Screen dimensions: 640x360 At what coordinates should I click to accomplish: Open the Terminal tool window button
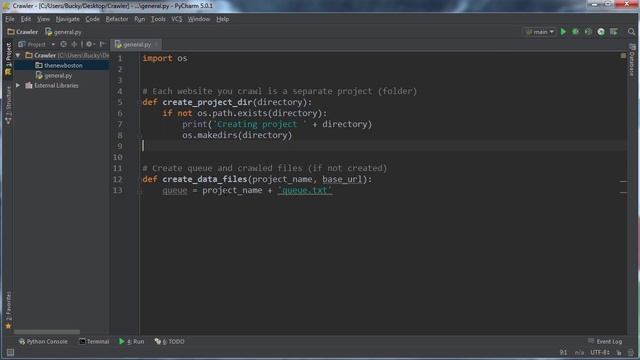click(x=94, y=341)
